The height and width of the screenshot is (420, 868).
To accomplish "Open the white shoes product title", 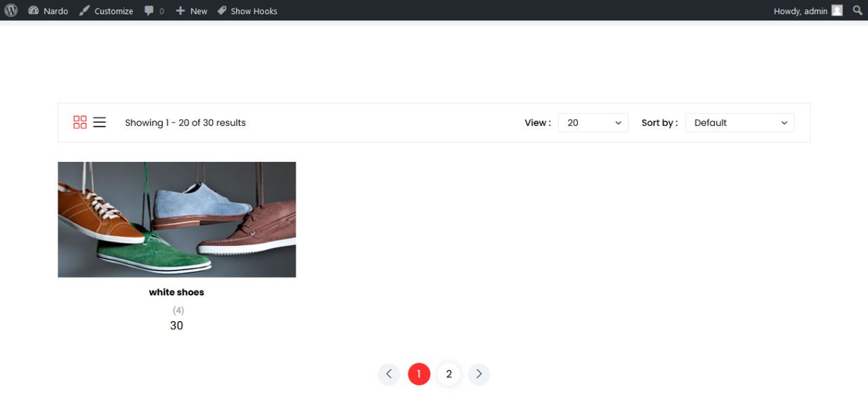I will coord(176,293).
